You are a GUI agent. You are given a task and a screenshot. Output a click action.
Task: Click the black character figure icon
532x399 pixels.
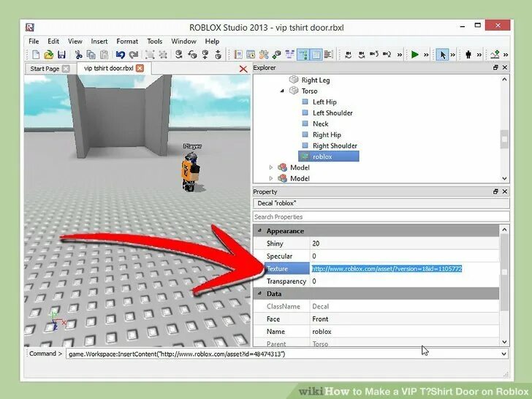(x=468, y=54)
